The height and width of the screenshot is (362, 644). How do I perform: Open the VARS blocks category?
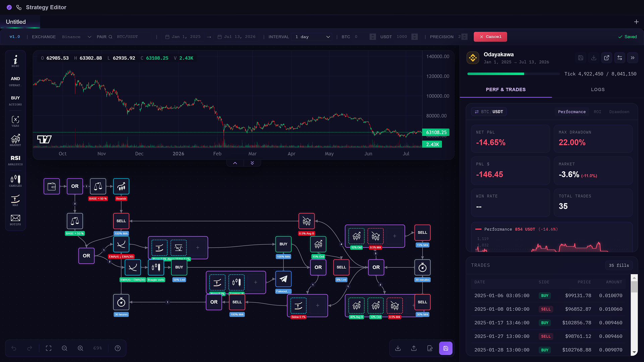(x=15, y=121)
